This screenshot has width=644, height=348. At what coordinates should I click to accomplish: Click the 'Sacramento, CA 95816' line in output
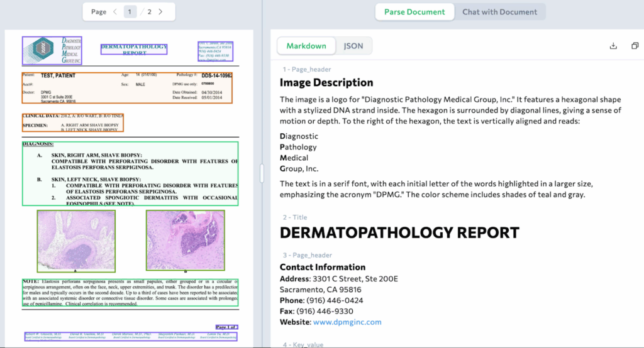click(x=320, y=290)
